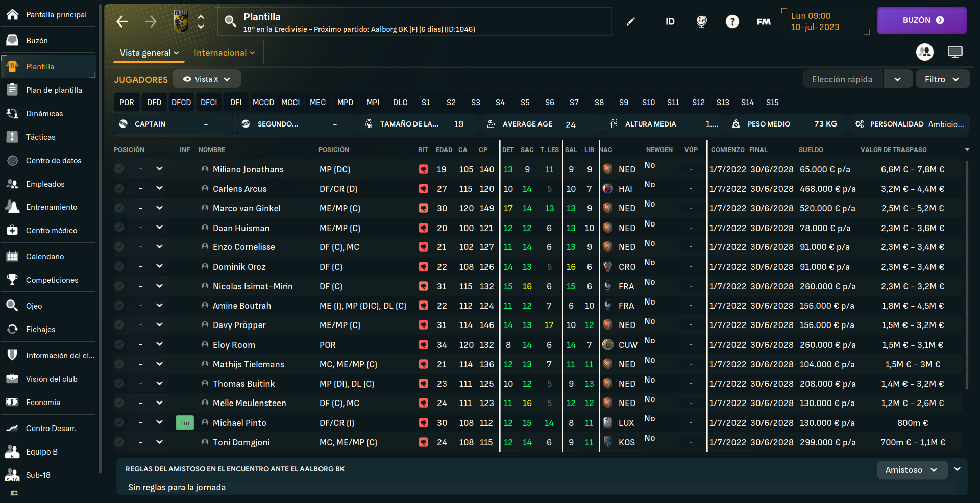Click the date Lun 09:00 10-jul-2023
Image resolution: width=980 pixels, height=503 pixels.
[815, 21]
